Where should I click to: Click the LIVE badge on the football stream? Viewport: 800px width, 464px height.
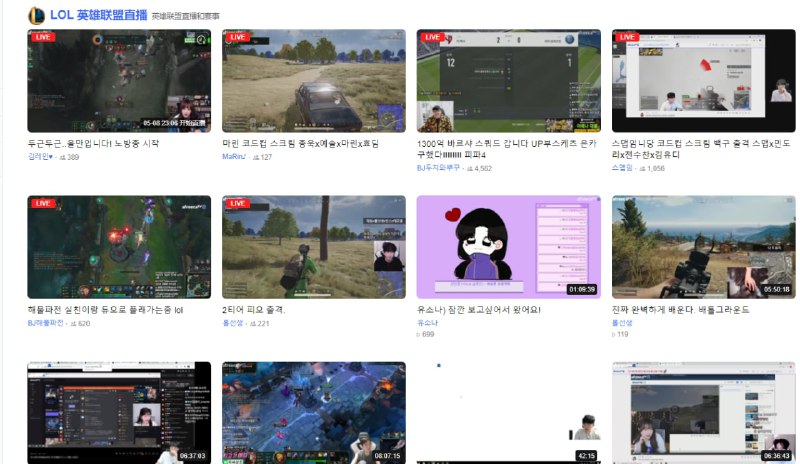coord(433,37)
